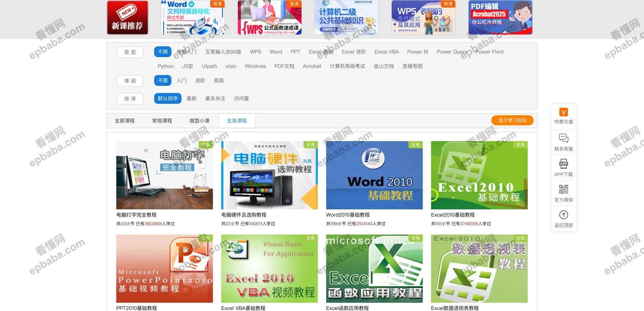Click the Excel VBA基础教程 title link
Screen dimensions: 644x311
click(243, 308)
